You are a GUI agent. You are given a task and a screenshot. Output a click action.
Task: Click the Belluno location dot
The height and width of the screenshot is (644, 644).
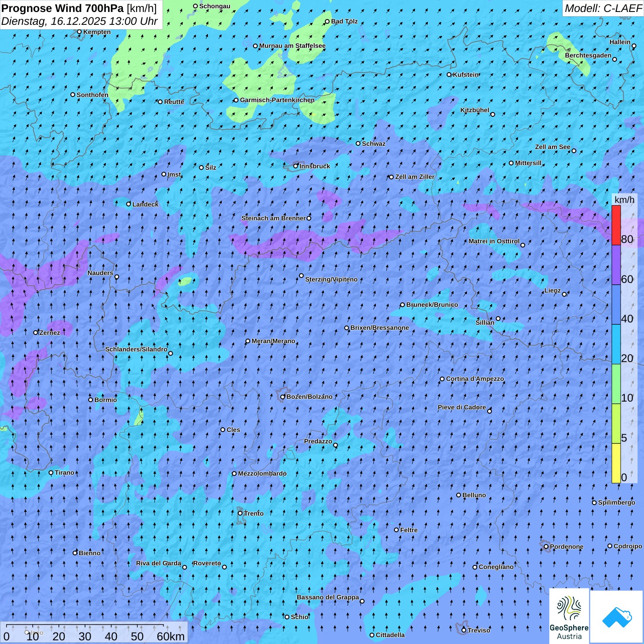point(459,495)
